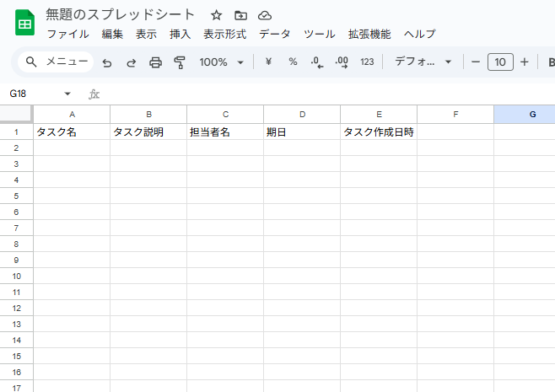Open the ヘルプ menu
555x392 pixels.
point(419,34)
